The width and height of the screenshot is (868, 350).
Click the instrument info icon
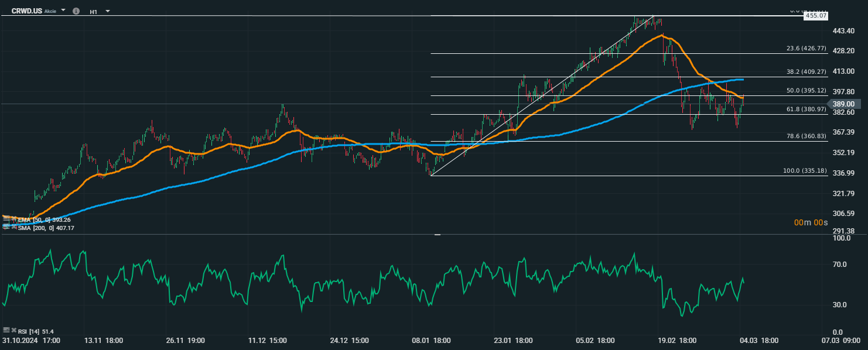coord(76,11)
